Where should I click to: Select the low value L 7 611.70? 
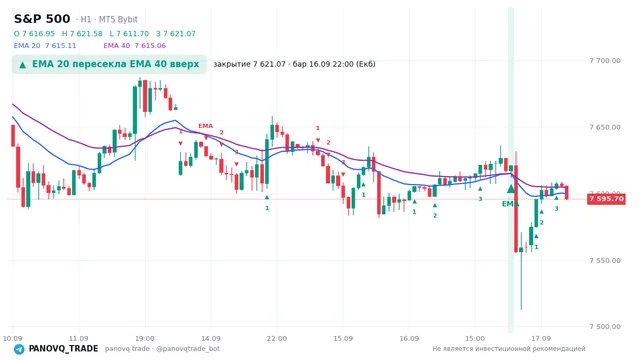click(x=129, y=33)
